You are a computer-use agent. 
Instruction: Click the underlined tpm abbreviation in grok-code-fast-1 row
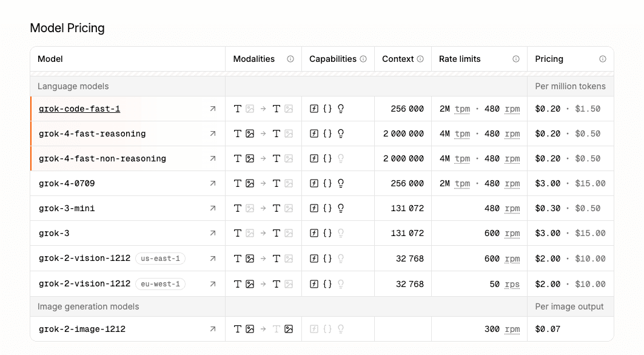[x=461, y=108]
